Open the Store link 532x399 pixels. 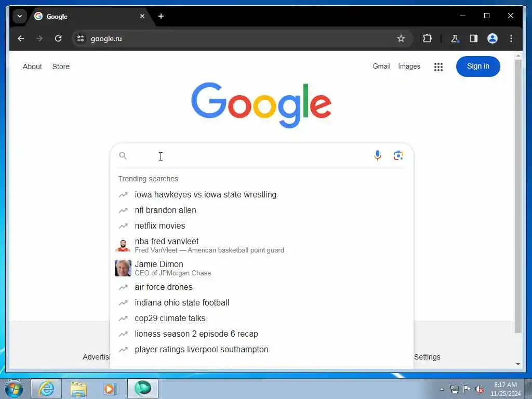point(61,66)
